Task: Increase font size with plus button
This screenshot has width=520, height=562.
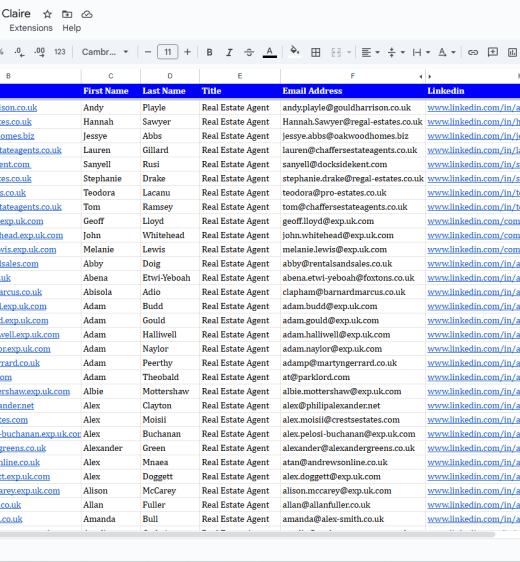Action: 187,52
